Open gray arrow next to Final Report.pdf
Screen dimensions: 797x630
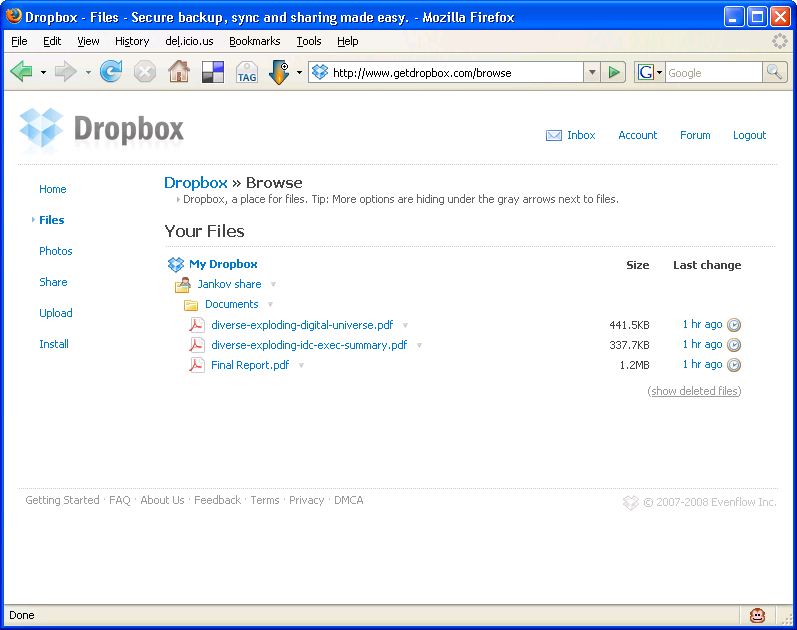click(301, 365)
